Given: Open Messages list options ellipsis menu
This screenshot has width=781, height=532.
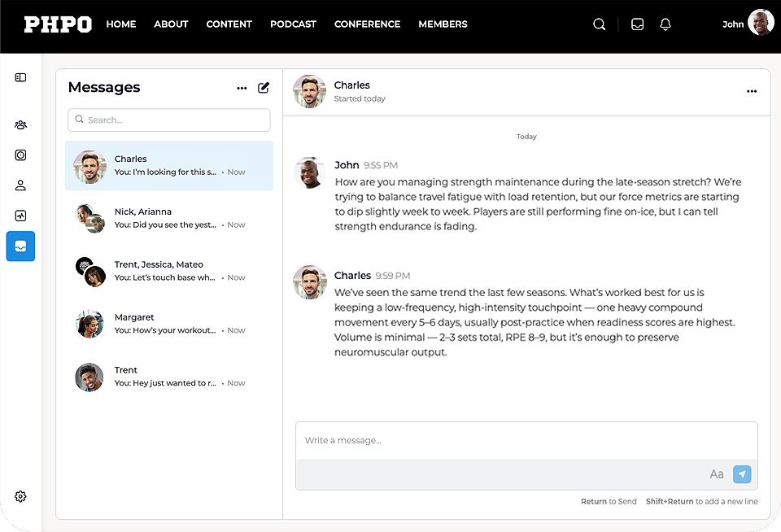Looking at the screenshot, I should pos(242,88).
